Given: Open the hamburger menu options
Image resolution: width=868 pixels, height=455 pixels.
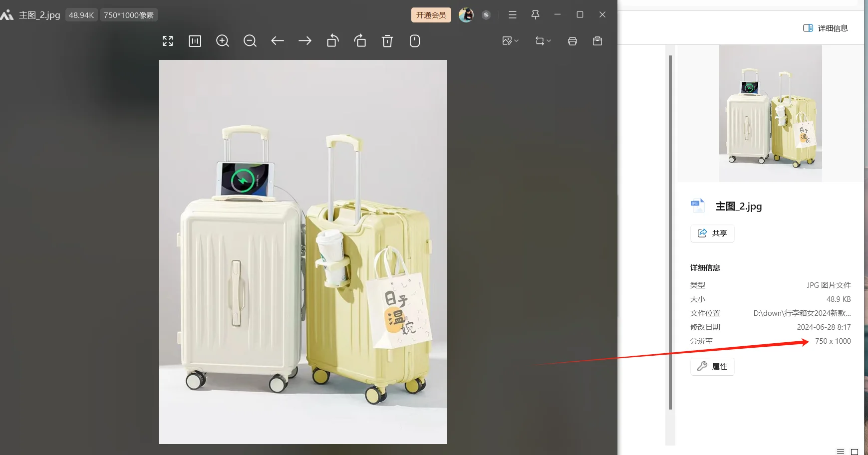Looking at the screenshot, I should (512, 14).
